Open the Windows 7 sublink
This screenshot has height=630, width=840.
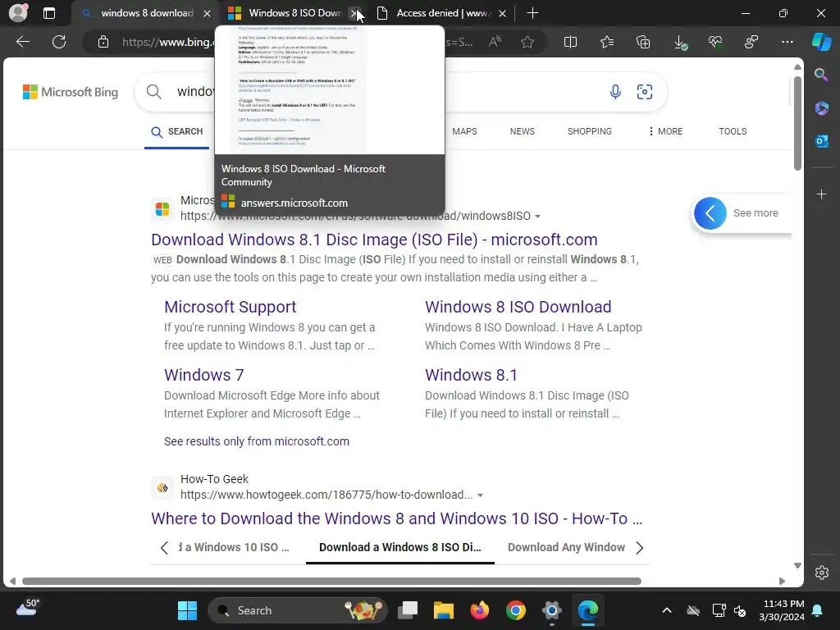point(204,374)
